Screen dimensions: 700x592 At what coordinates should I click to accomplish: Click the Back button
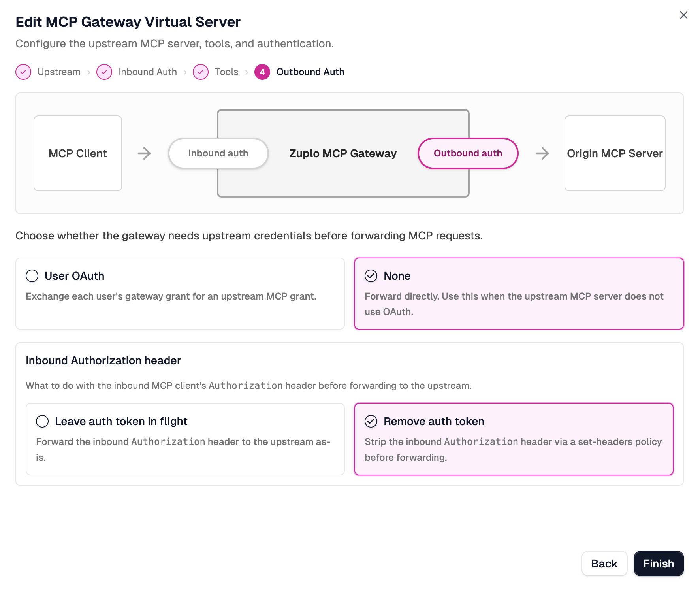click(604, 564)
